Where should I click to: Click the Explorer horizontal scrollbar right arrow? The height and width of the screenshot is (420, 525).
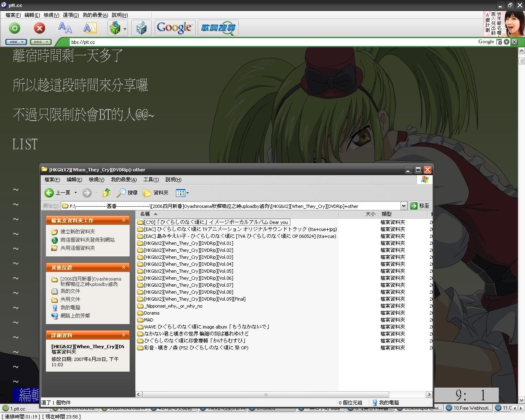coord(429,395)
